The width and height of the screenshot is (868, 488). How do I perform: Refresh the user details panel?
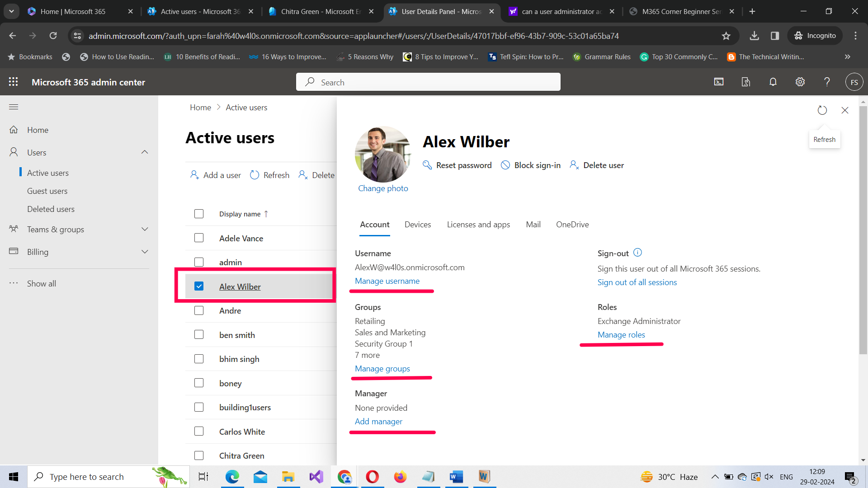(822, 110)
